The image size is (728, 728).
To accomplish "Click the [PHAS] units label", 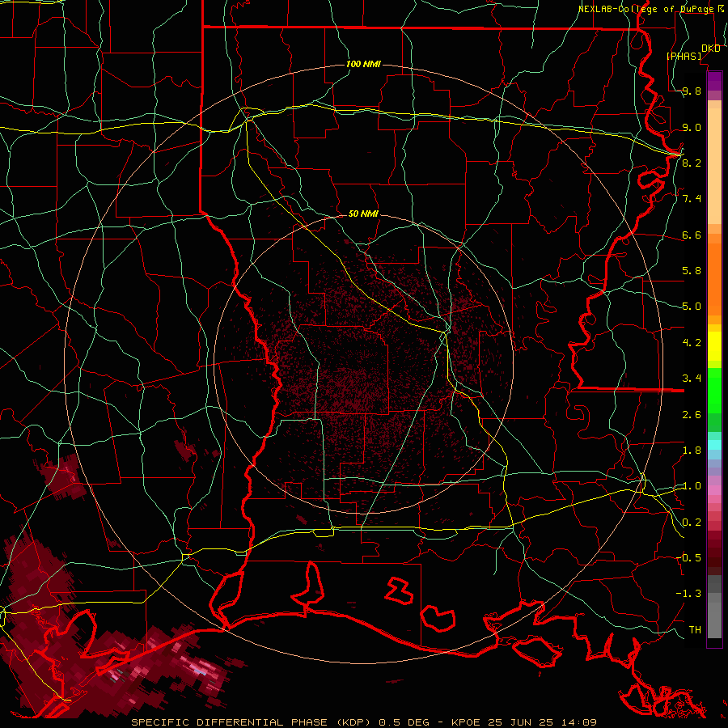I will (x=684, y=57).
